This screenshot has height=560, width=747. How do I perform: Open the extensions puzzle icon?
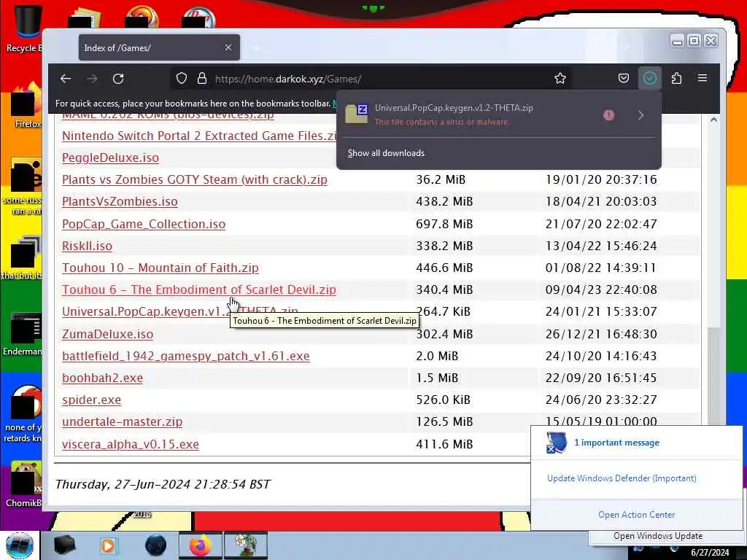pyautogui.click(x=676, y=78)
